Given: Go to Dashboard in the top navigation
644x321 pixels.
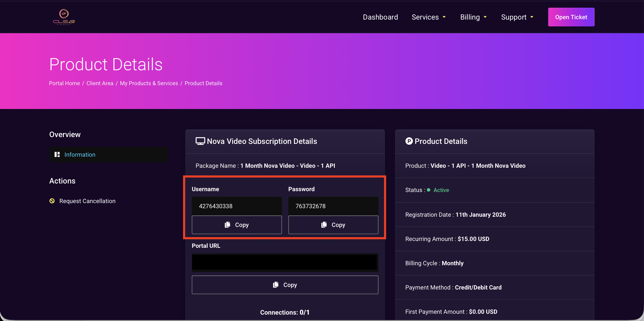Looking at the screenshot, I should pos(380,17).
